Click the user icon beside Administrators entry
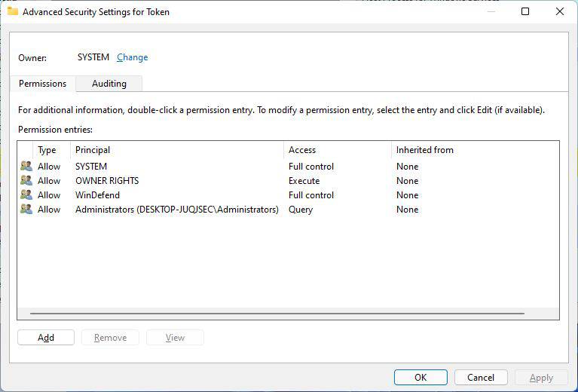578x392 pixels. 26,210
